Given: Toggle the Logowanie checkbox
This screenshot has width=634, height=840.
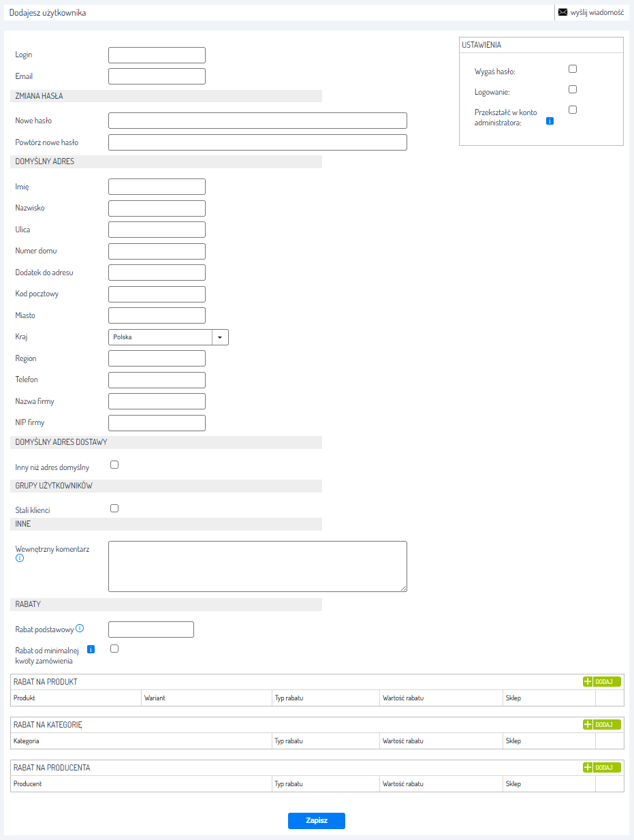Looking at the screenshot, I should pos(573,89).
